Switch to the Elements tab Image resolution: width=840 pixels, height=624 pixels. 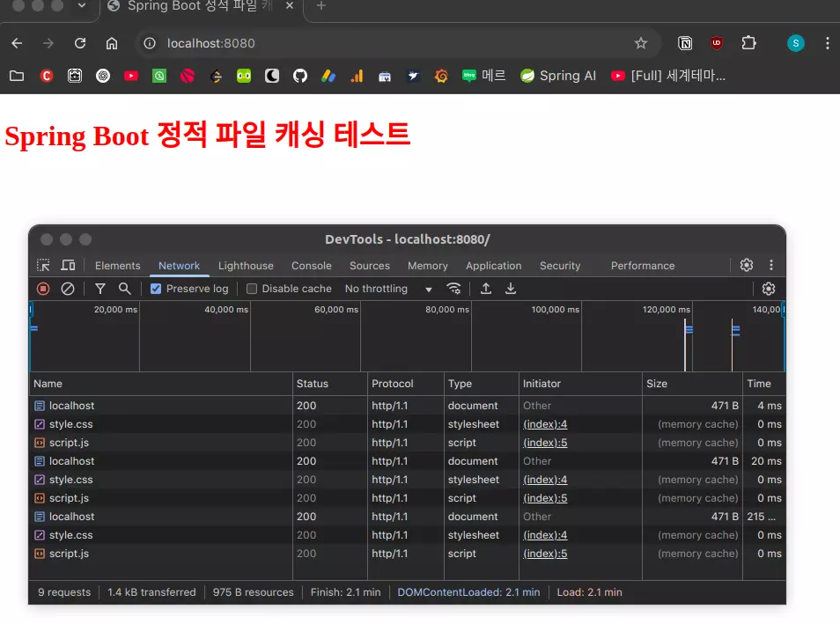click(117, 266)
